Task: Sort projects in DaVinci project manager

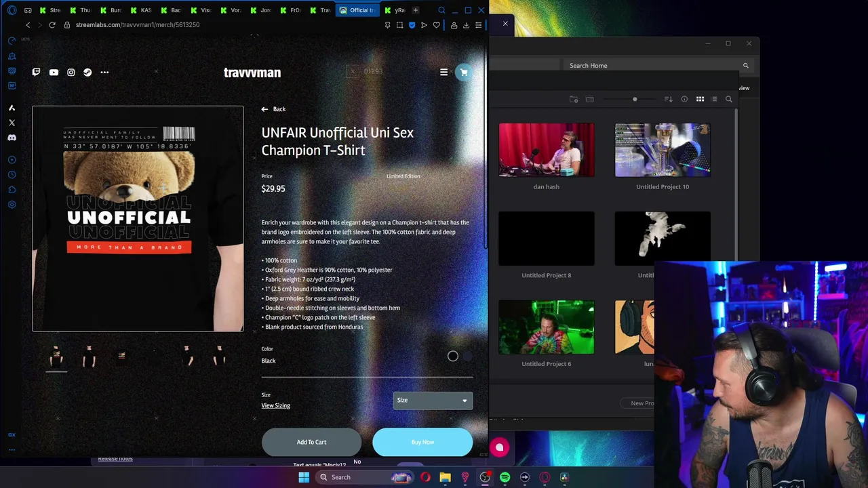Action: 668,100
